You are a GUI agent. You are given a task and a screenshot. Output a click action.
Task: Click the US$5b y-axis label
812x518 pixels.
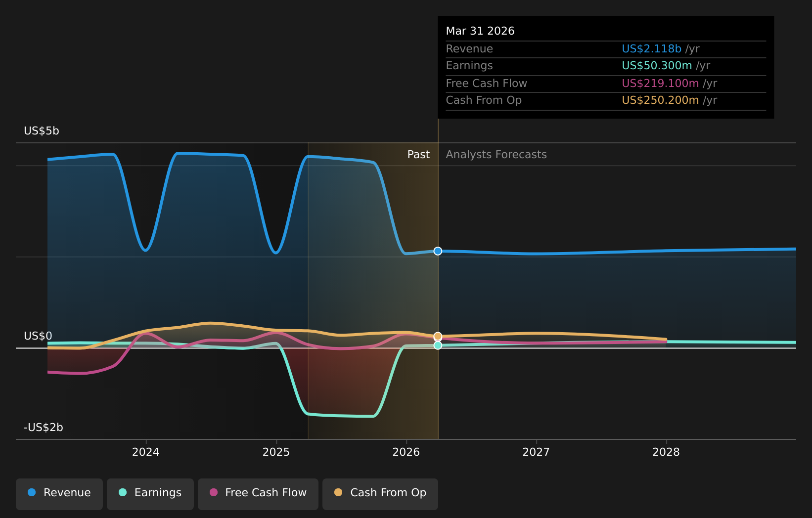pos(42,131)
